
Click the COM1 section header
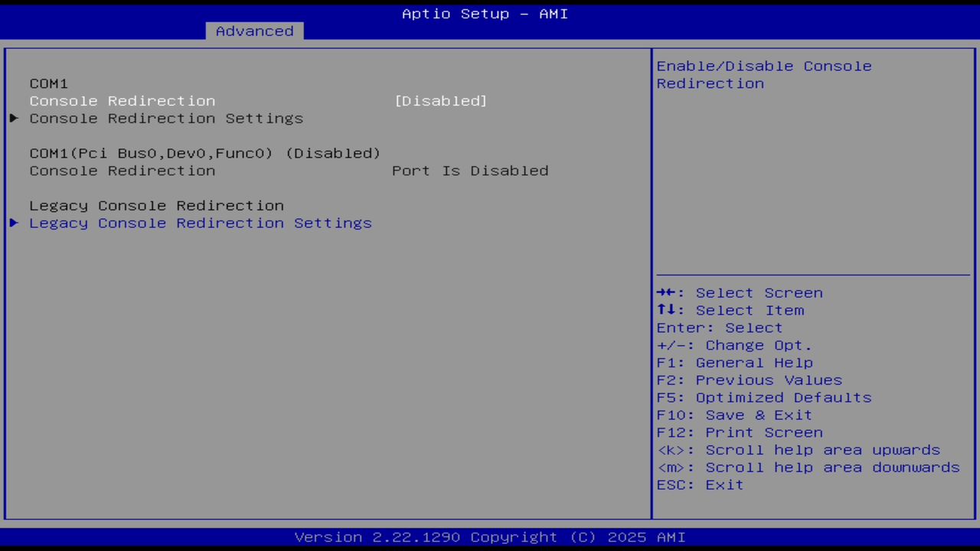(48, 83)
